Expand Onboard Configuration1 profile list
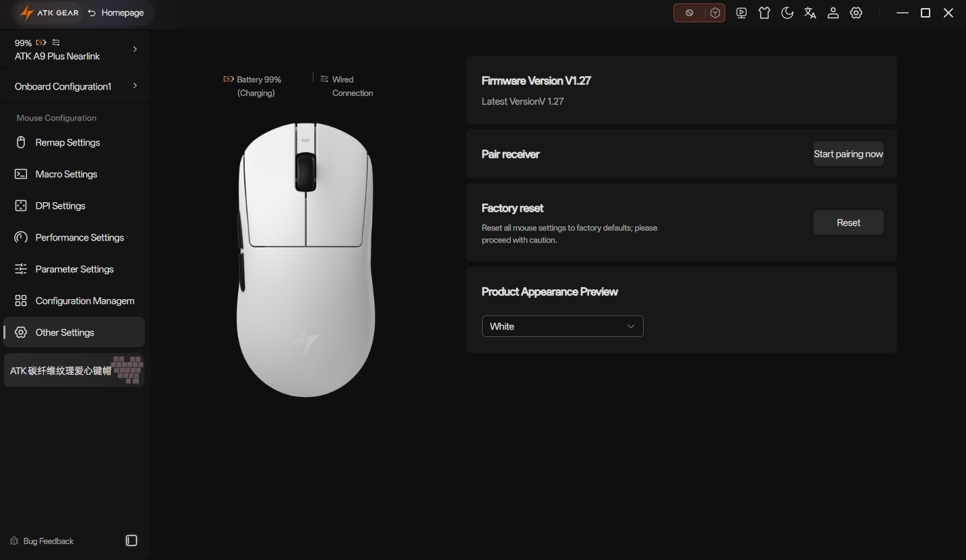This screenshot has width=966, height=560. pos(75,86)
